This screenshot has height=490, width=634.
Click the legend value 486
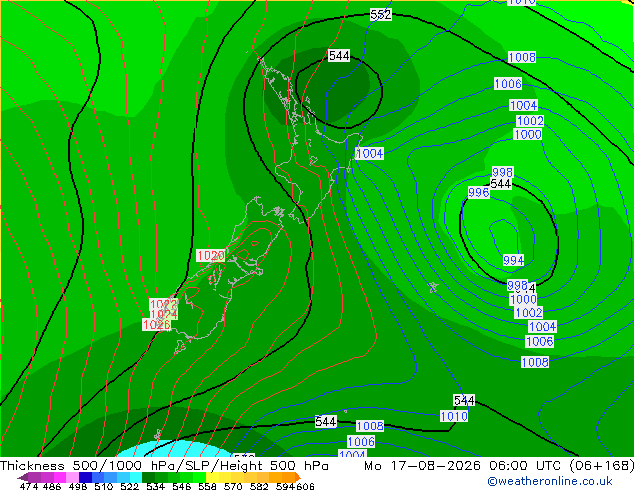(52, 486)
